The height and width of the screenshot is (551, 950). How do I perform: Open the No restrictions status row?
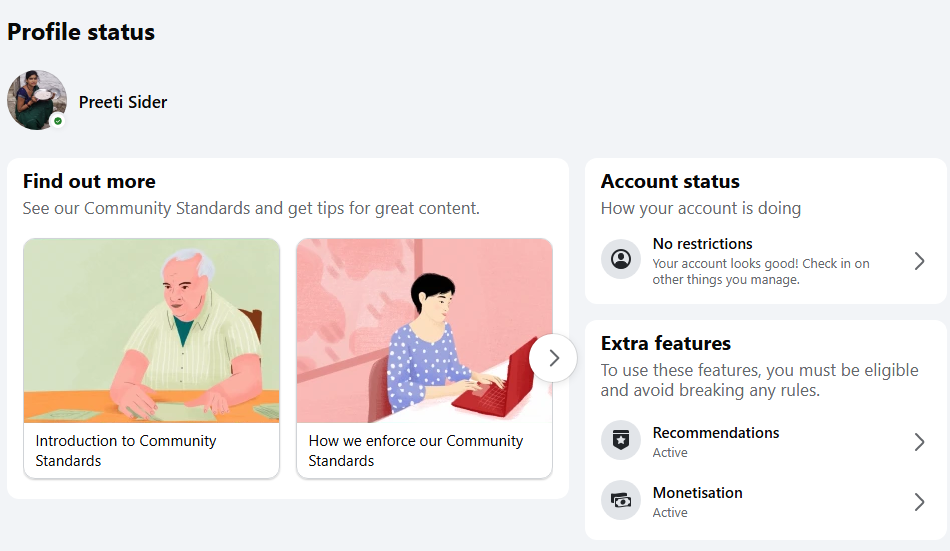(765, 261)
